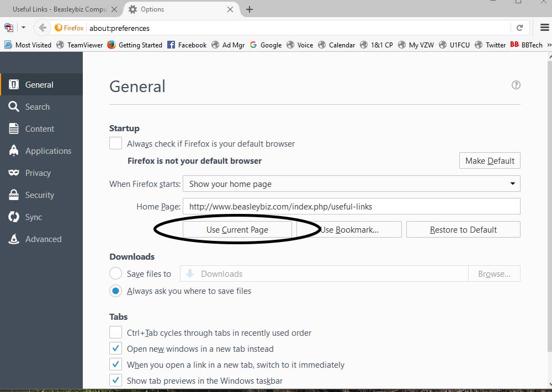Switch to the Privacy settings panel
Viewport: 552px width, 392px height.
click(38, 173)
